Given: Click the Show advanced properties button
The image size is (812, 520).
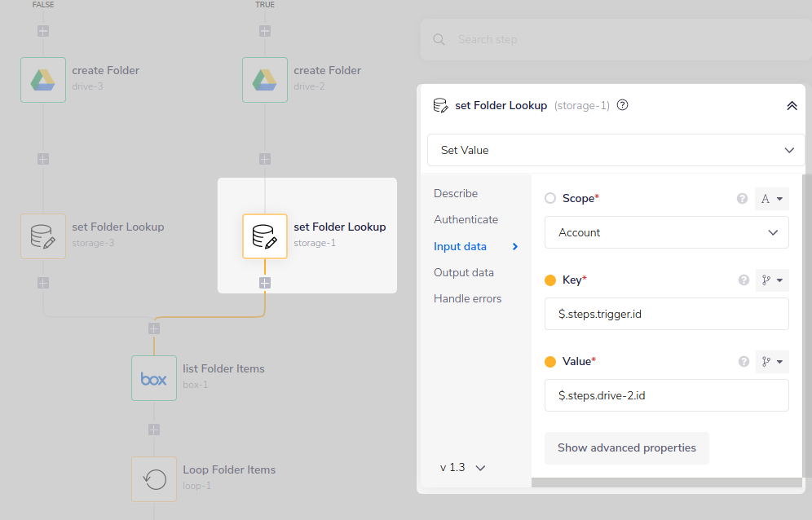Looking at the screenshot, I should pyautogui.click(x=626, y=447).
